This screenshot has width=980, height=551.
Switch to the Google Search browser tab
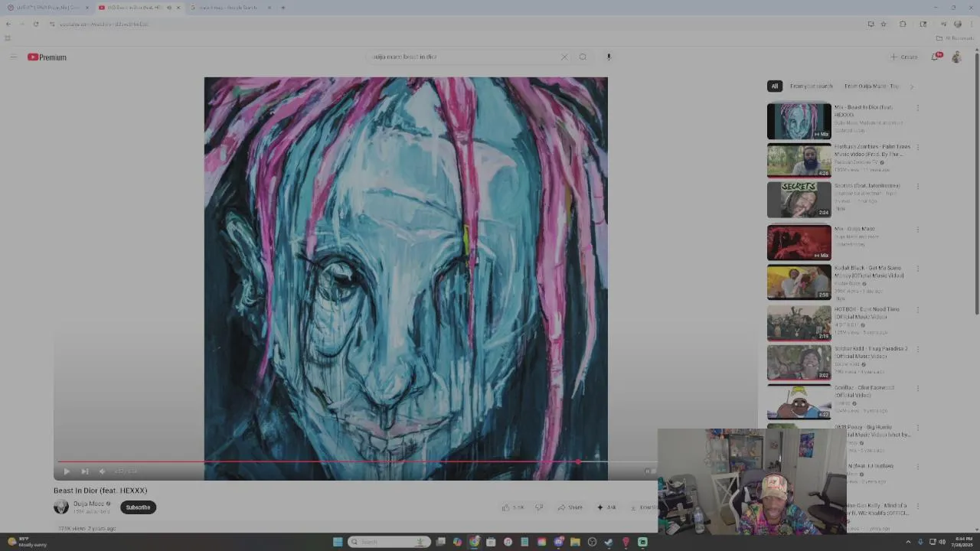click(x=230, y=8)
